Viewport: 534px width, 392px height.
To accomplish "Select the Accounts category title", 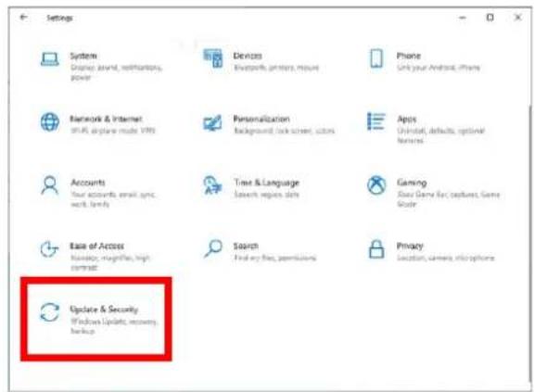I will click(88, 183).
